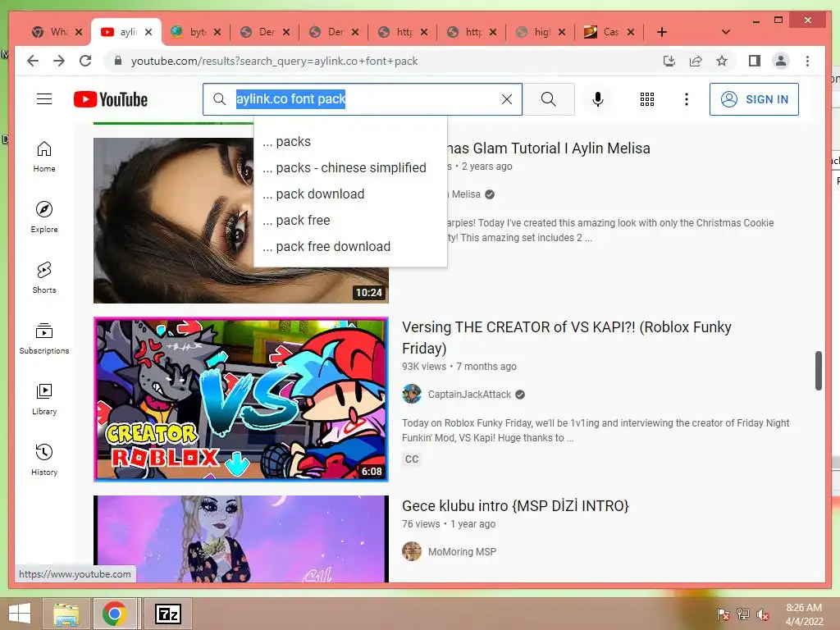
Task: Go back in Chrome
Action: click(x=33, y=61)
